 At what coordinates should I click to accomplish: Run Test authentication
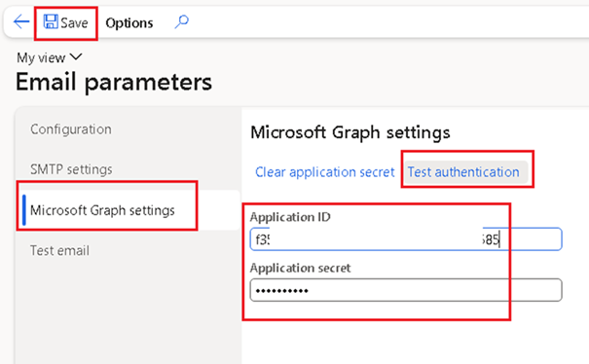[x=463, y=172]
